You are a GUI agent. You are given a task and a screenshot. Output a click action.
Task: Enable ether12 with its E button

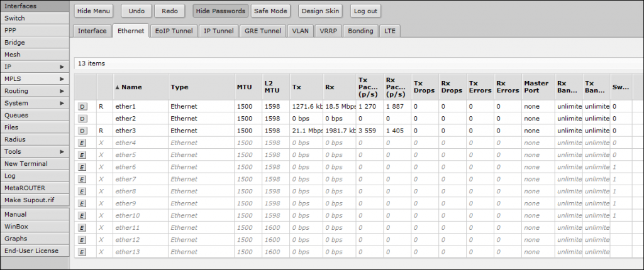coord(82,240)
